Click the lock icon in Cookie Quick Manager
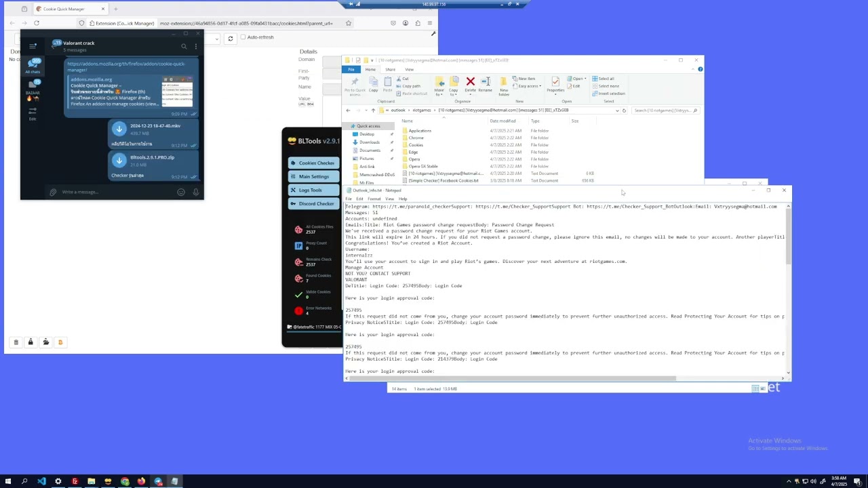 31,342
